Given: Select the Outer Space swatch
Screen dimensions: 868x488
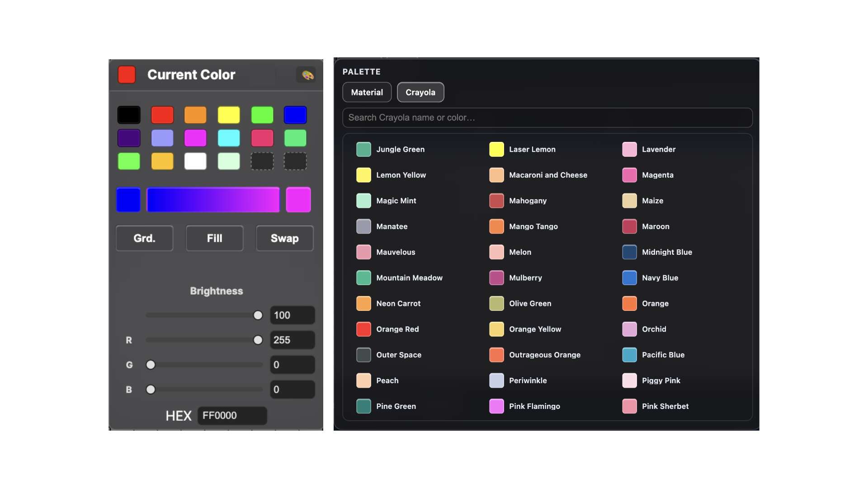Looking at the screenshot, I should tap(363, 355).
